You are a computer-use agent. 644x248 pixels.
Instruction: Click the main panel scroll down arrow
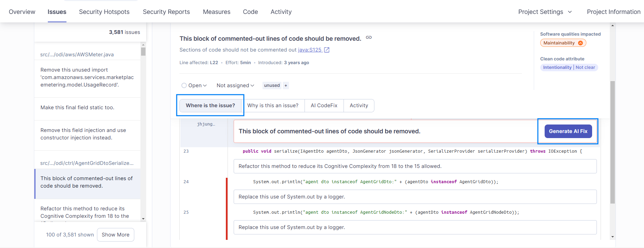[612, 237]
